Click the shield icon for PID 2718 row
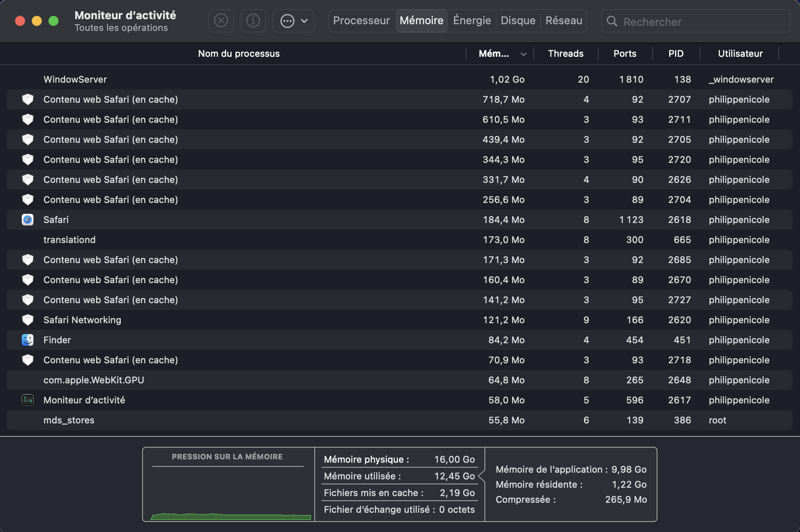This screenshot has width=800, height=532. 28,360
